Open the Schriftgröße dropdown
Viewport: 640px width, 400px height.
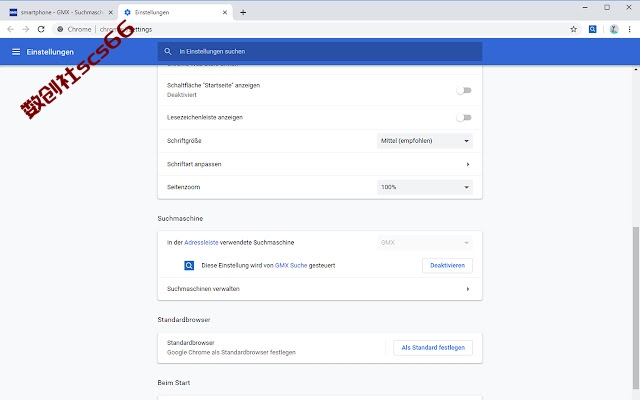tap(425, 141)
